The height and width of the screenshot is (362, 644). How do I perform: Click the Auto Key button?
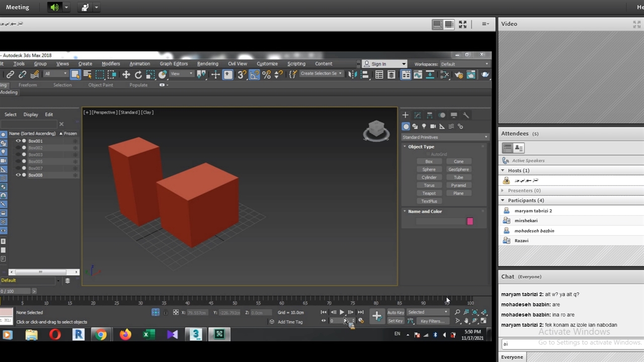pos(395,312)
